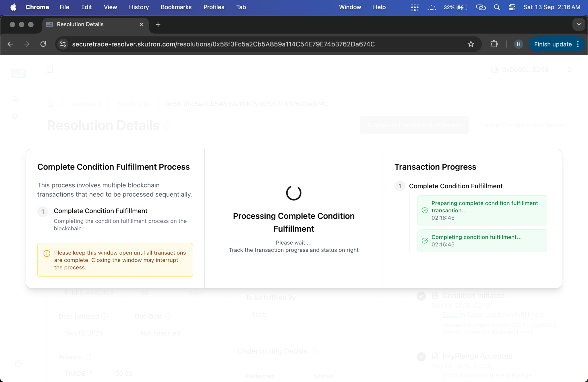Open macOS Control Center
Viewport: 588px width, 382px height.
[512, 7]
